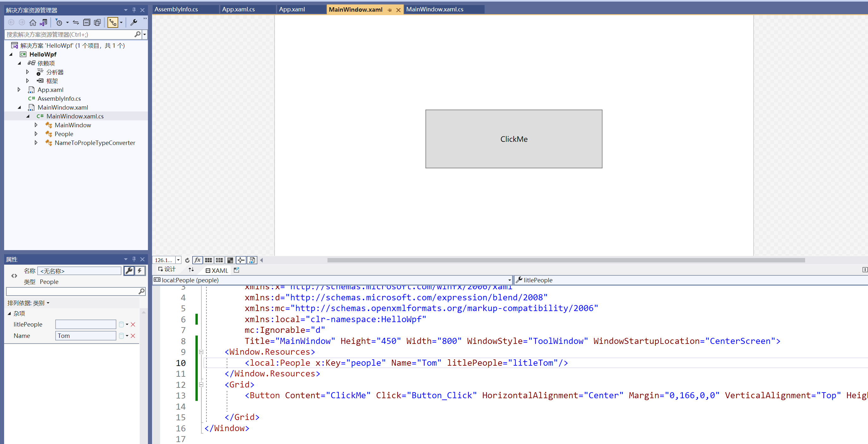
Task: Collapse the 杂项 property category
Action: click(9, 313)
